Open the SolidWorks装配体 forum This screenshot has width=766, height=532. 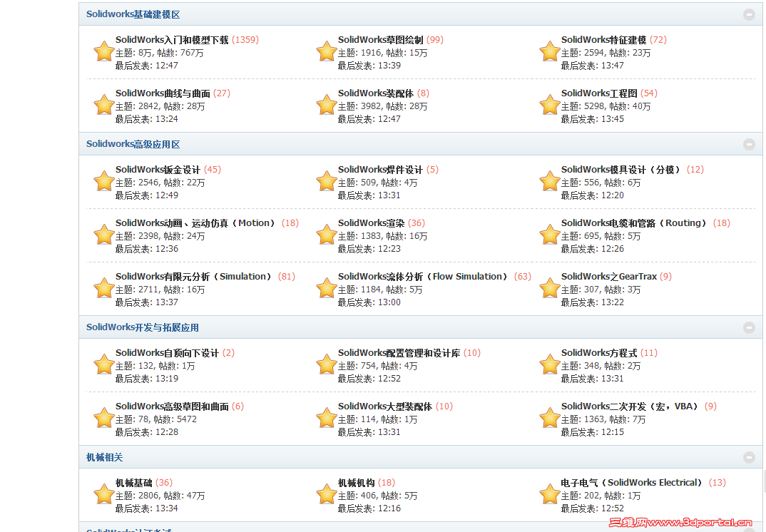(376, 93)
